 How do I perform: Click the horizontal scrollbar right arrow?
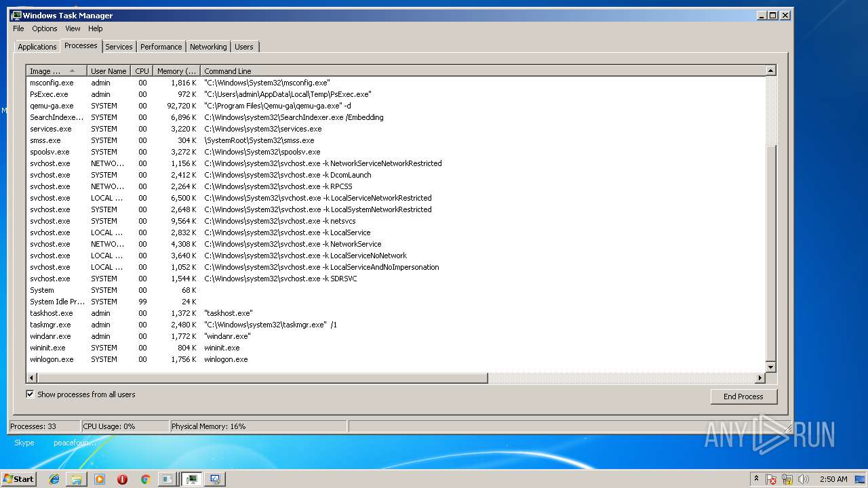pos(760,378)
